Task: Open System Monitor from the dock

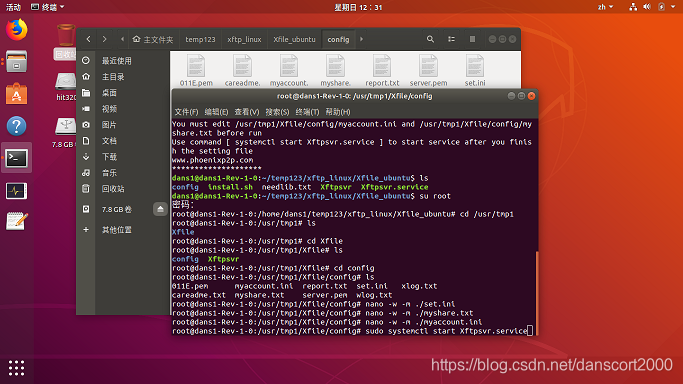Action: (x=17, y=191)
